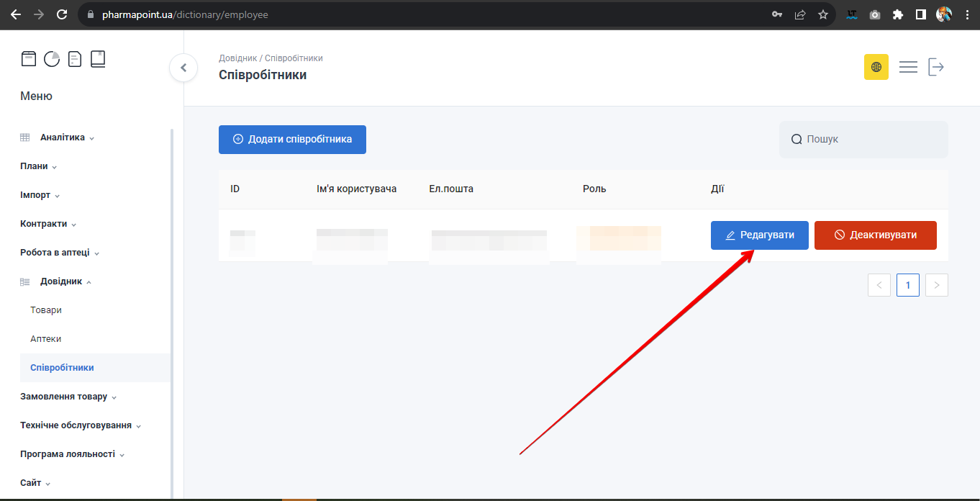Image resolution: width=980 pixels, height=501 pixels.
Task: Click the box/archive icon above Меню
Action: coord(29,59)
